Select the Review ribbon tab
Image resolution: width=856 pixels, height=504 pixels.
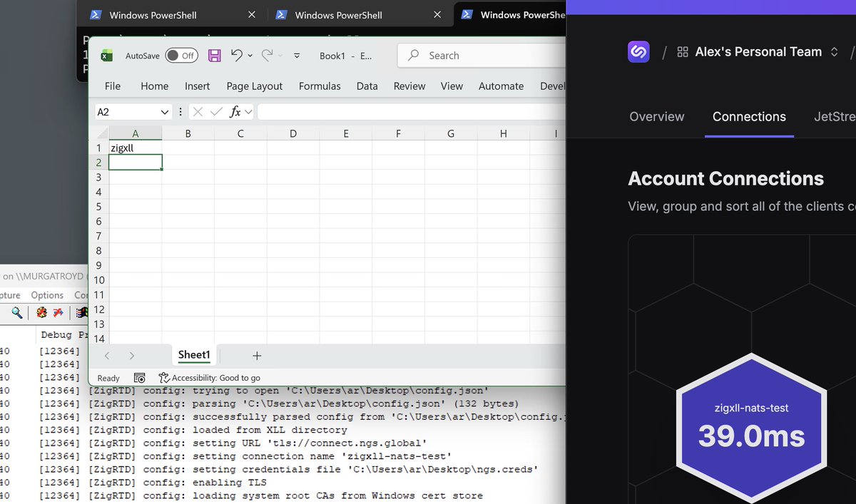[x=409, y=86]
